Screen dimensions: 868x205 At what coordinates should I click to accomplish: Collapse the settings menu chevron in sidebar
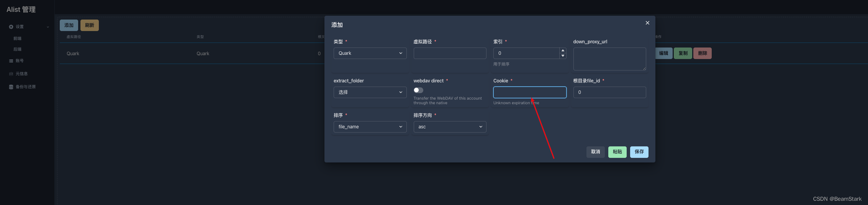pos(48,27)
